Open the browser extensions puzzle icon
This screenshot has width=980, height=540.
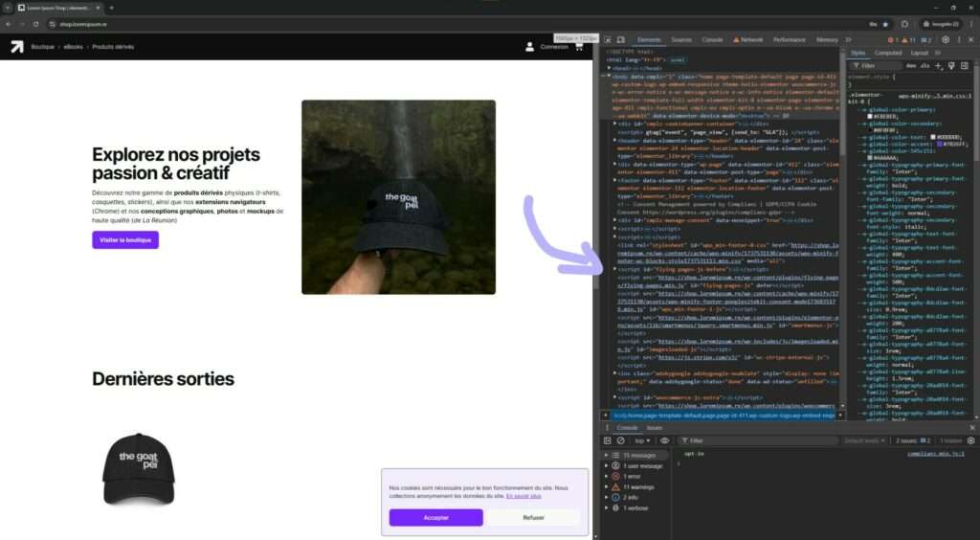904,24
